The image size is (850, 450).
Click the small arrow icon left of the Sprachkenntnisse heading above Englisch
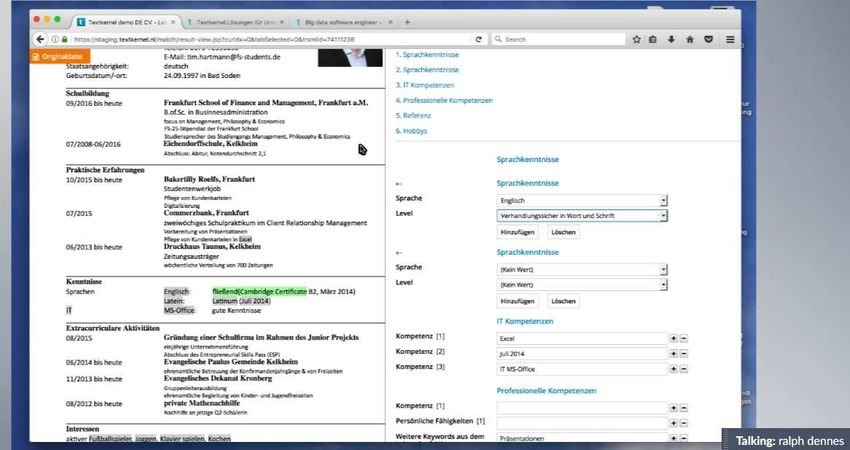click(x=399, y=184)
